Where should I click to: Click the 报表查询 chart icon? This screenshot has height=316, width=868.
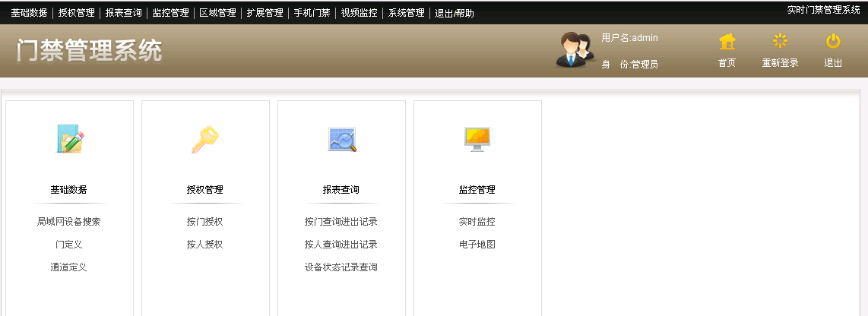pos(341,139)
